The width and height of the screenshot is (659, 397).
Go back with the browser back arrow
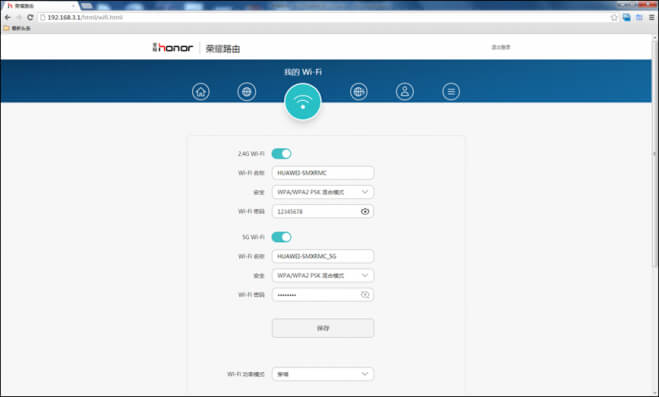coord(8,17)
